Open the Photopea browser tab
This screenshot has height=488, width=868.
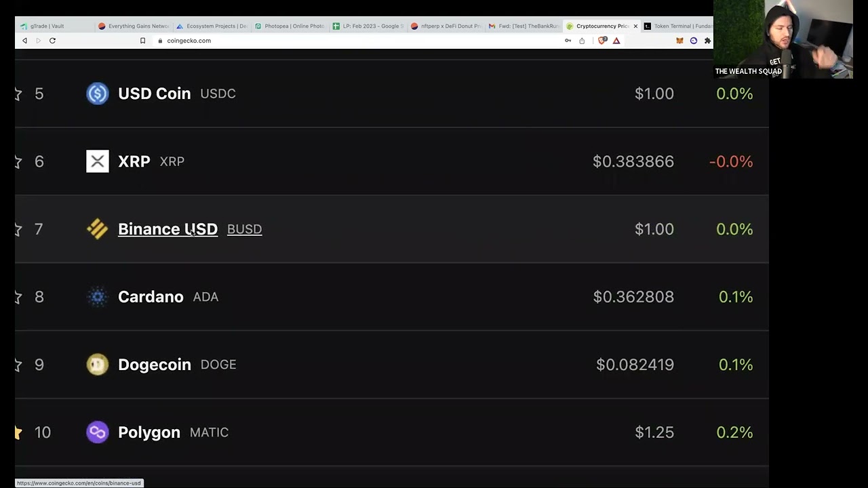tap(290, 26)
